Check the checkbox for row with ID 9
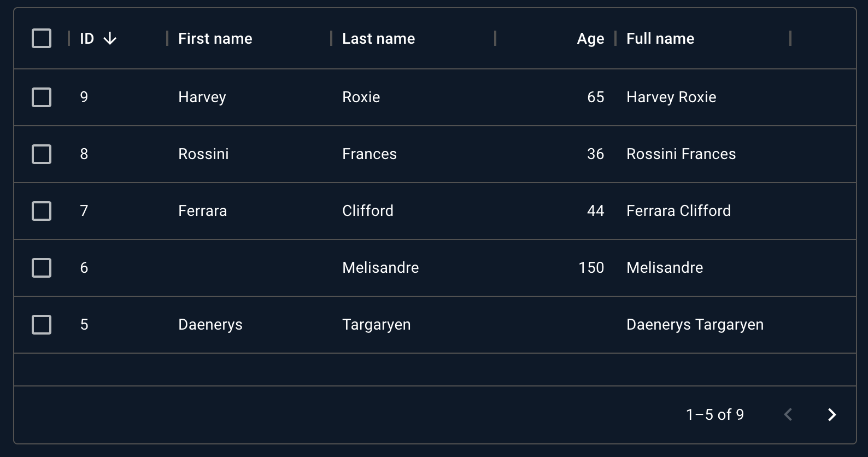Image resolution: width=868 pixels, height=457 pixels. (42, 97)
